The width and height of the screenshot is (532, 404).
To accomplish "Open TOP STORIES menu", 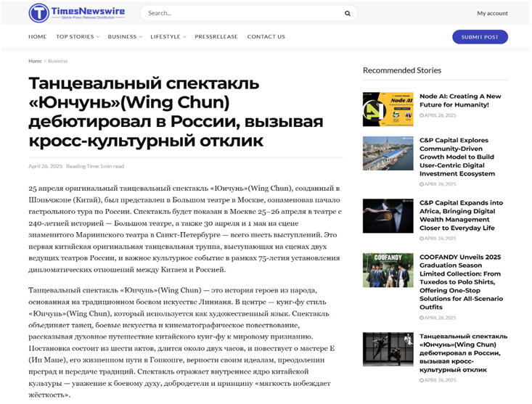I will click(75, 36).
